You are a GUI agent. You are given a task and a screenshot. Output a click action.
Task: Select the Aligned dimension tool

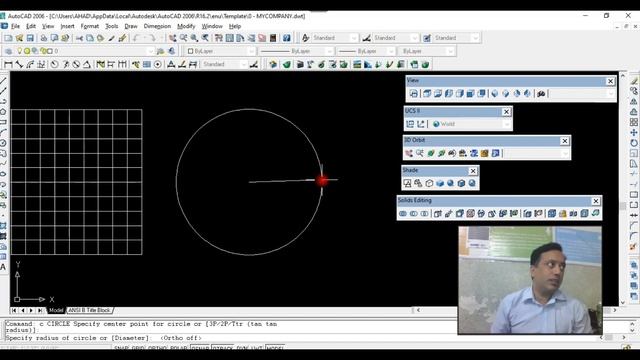(x=19, y=64)
